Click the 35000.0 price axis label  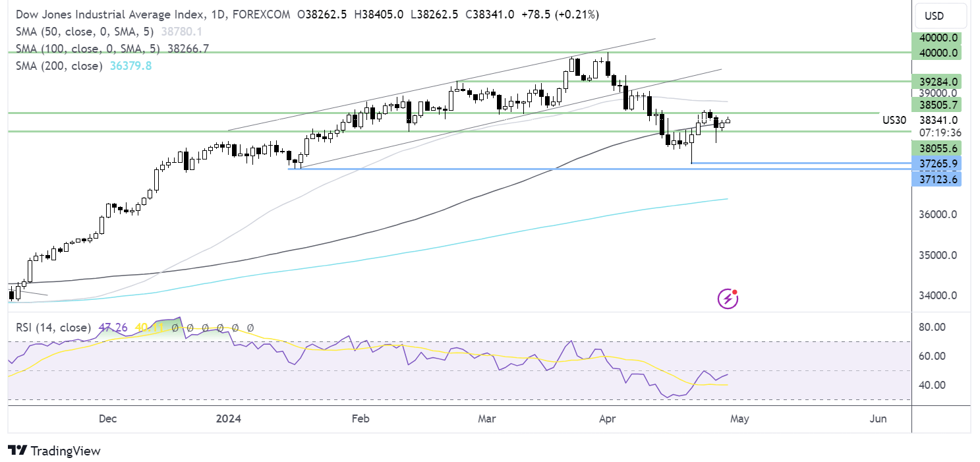937,255
